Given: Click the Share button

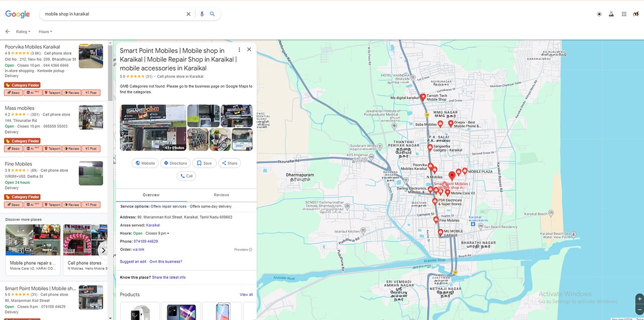Looking at the screenshot, I should pyautogui.click(x=229, y=163).
